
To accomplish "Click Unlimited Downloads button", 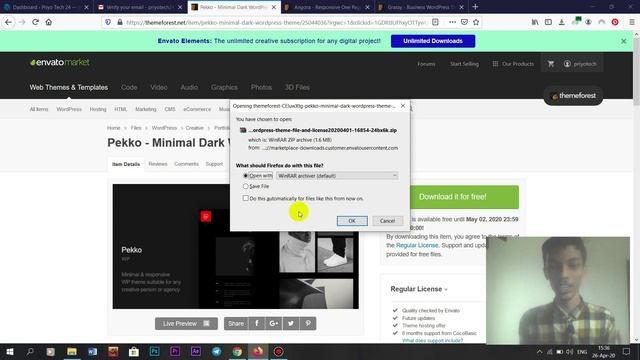I will tap(433, 41).
